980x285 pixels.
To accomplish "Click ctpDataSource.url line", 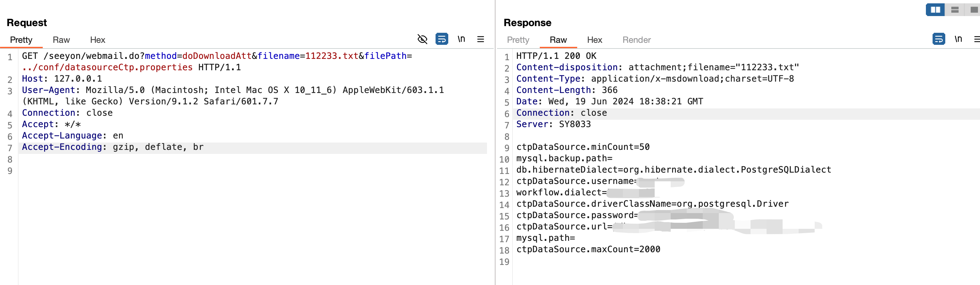I will tap(669, 227).
